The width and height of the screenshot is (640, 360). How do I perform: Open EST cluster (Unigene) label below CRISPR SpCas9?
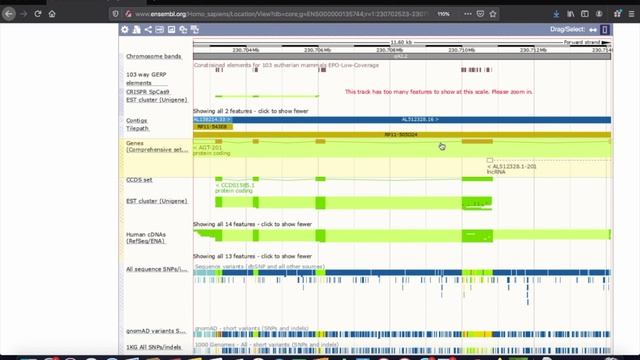pos(157,100)
